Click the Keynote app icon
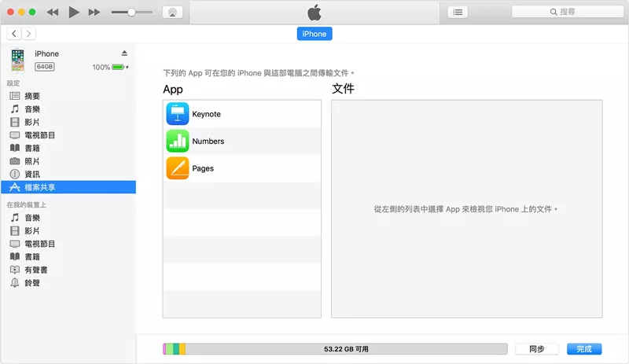 (178, 114)
